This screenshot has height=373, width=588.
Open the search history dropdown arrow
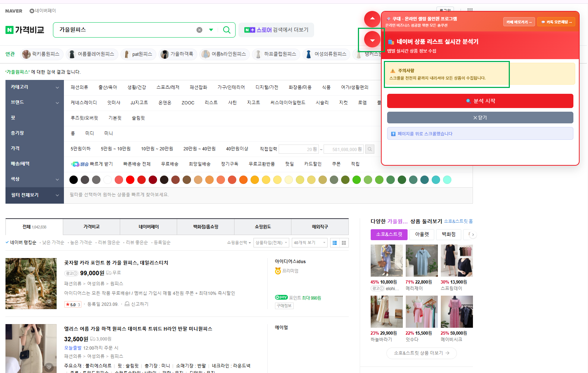pos(211,30)
